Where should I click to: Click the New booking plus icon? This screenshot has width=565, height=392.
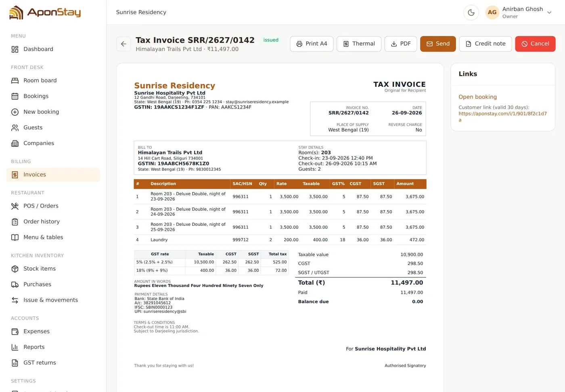[15, 112]
